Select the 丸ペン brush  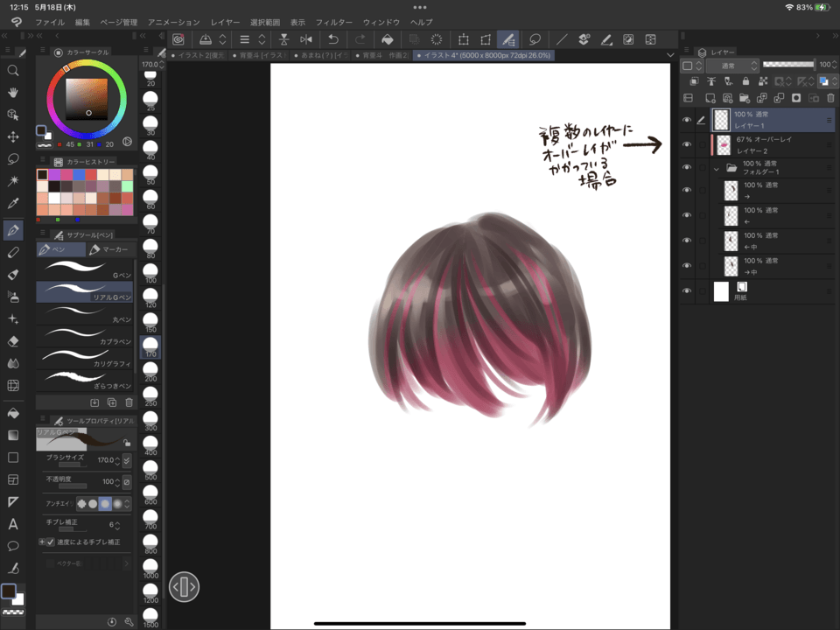coord(85,311)
